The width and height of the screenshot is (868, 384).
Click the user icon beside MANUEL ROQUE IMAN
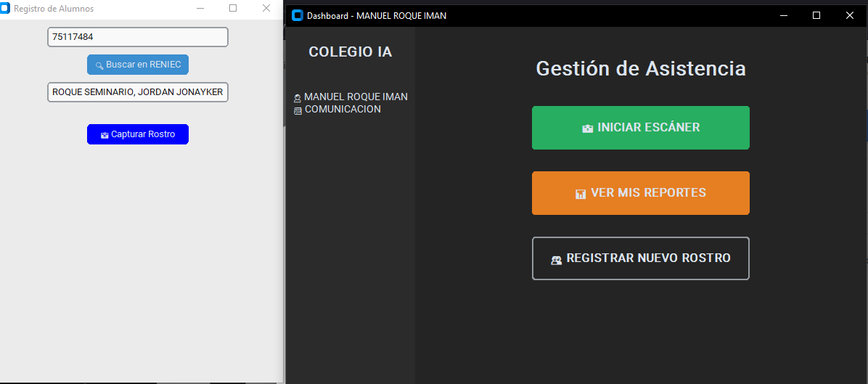(298, 98)
